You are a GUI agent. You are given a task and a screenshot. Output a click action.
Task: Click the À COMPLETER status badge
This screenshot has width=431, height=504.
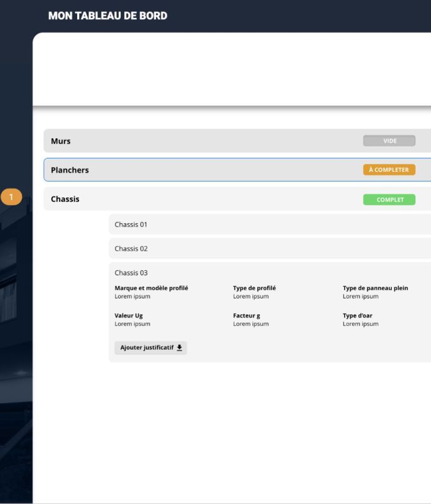389,169
